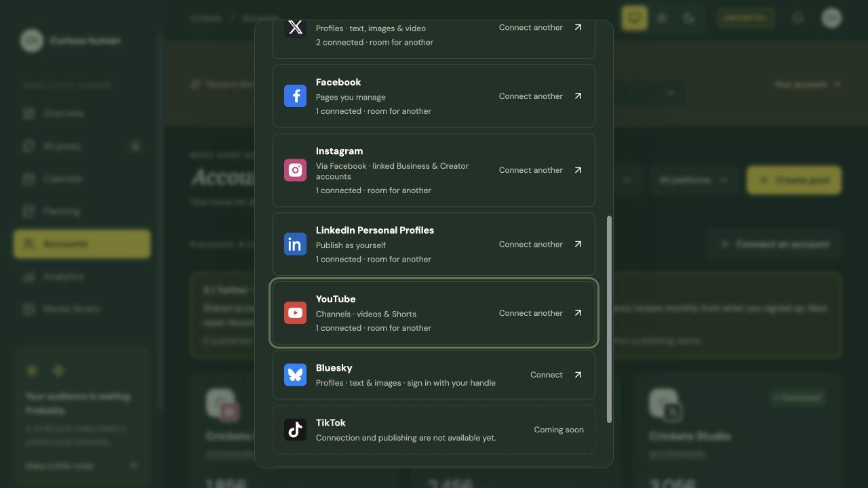Screen dimensions: 868x488
Task: Click the TikTok logo icon
Action: (x=295, y=430)
